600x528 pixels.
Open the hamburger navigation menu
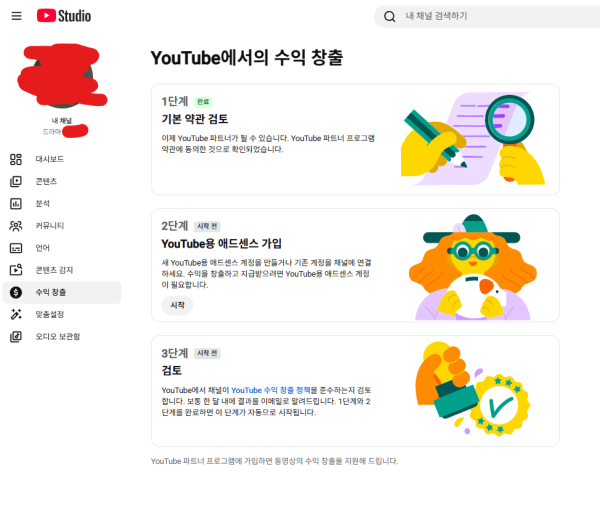[x=16, y=16]
